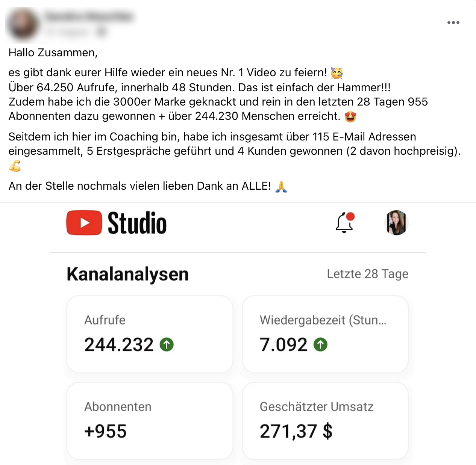Click the channel avatar in Studio header
476x465 pixels.
tap(396, 223)
